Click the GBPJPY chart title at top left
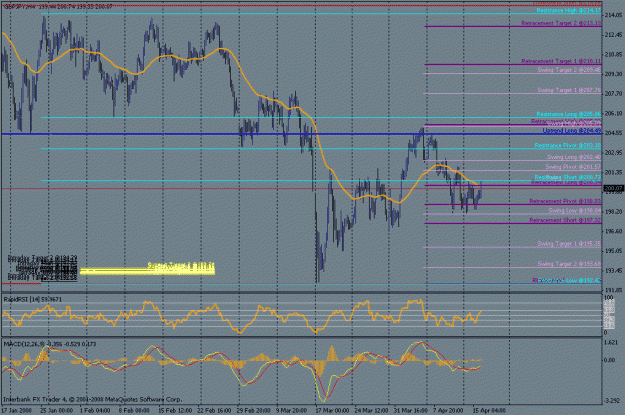The height and width of the screenshot is (415, 625). click(58, 7)
